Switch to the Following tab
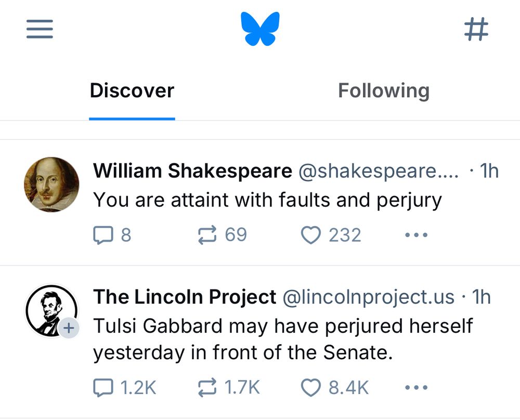 pos(384,90)
